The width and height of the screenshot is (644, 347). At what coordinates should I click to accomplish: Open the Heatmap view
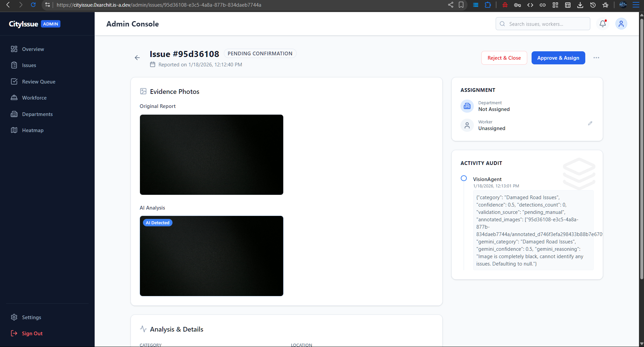point(33,130)
